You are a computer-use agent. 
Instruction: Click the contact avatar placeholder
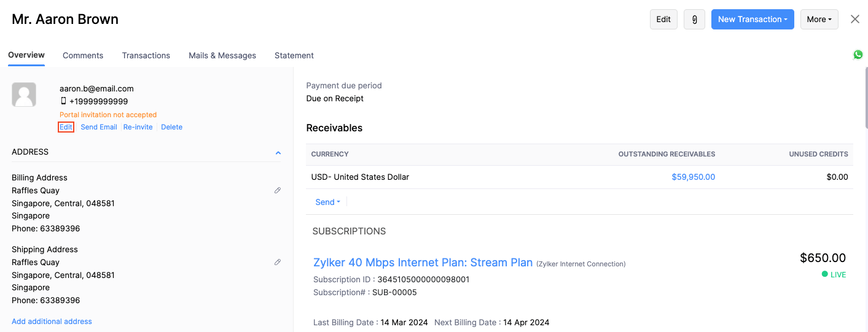tap(24, 95)
